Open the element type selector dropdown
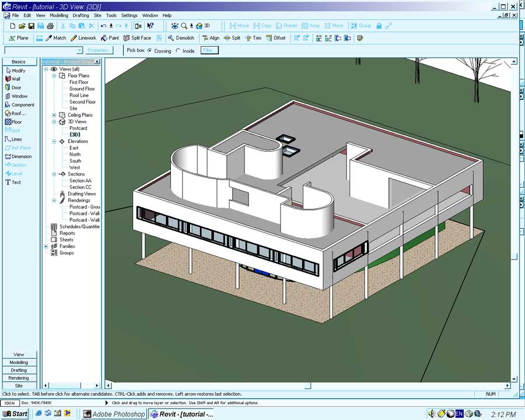Viewport: 525px width, 420px height. click(x=79, y=51)
